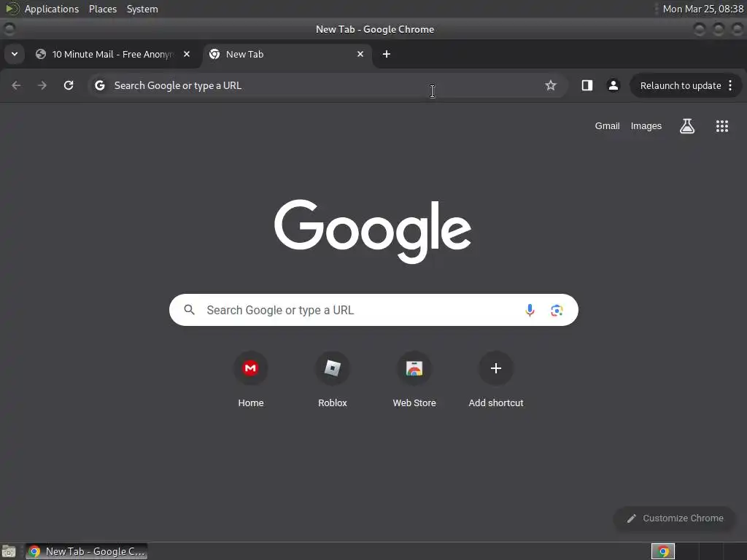Click the Google logo
The width and height of the screenshot is (747, 560).
click(373, 231)
